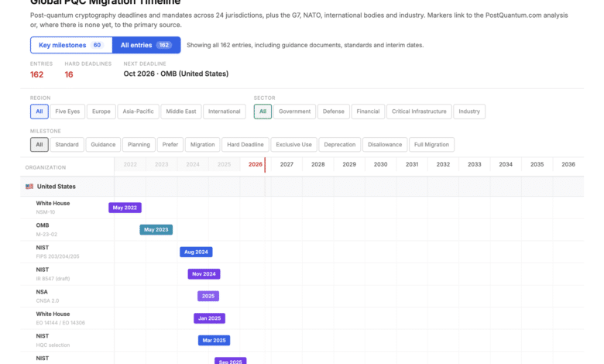
Task: Filter sector by Government
Action: click(295, 112)
